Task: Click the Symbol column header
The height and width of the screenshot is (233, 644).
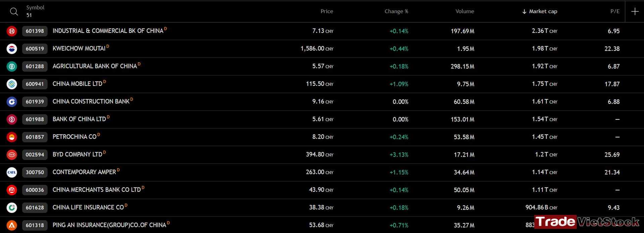Action: tap(35, 7)
